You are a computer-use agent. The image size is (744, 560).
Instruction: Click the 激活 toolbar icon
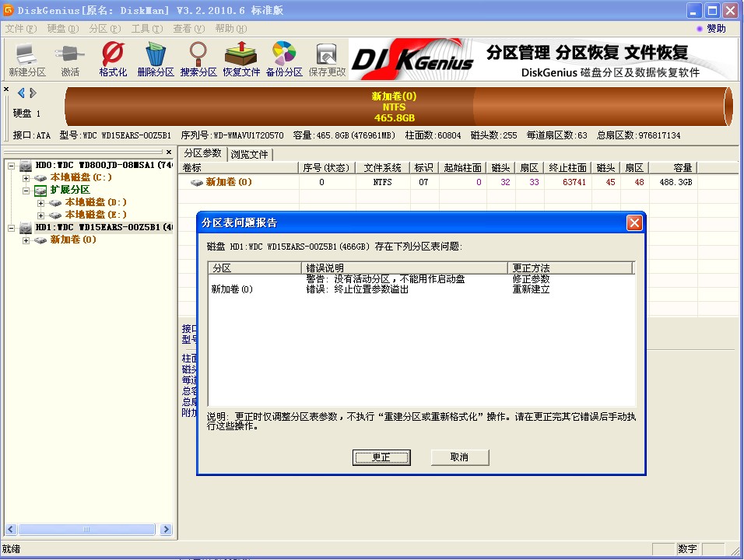pyautogui.click(x=70, y=60)
